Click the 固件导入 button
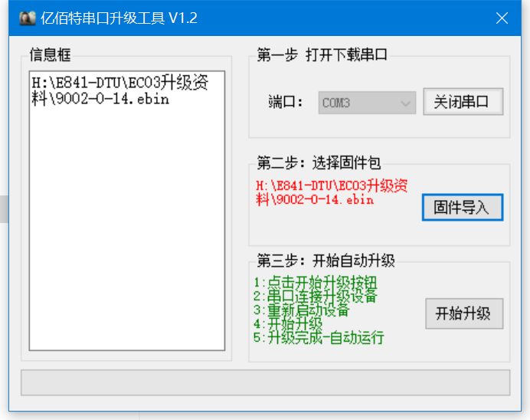This screenshot has height=420, width=530. click(463, 207)
